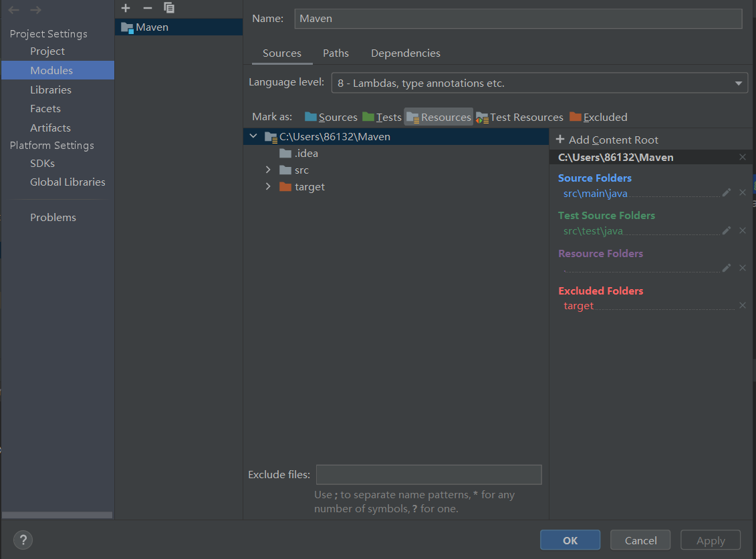
Task: Expand the src folder in the tree
Action: click(x=267, y=170)
